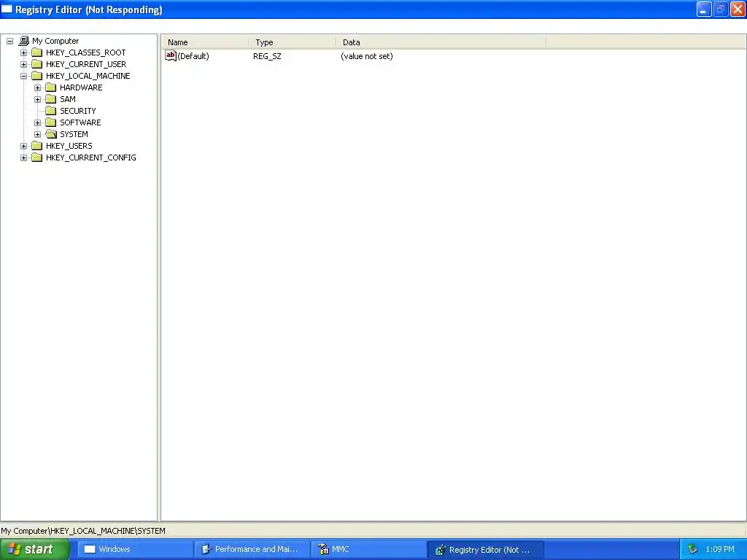
Task: Expand the HKEY_CURRENT_USER key
Action: click(x=23, y=64)
